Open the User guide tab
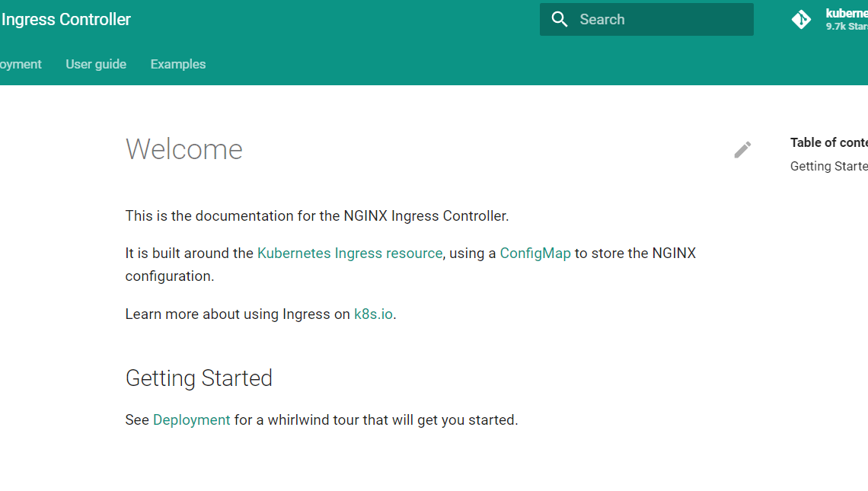868x491 pixels. coord(96,64)
